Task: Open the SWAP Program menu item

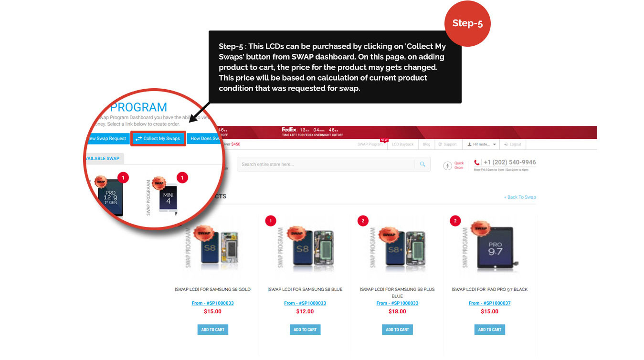Action: [370, 144]
